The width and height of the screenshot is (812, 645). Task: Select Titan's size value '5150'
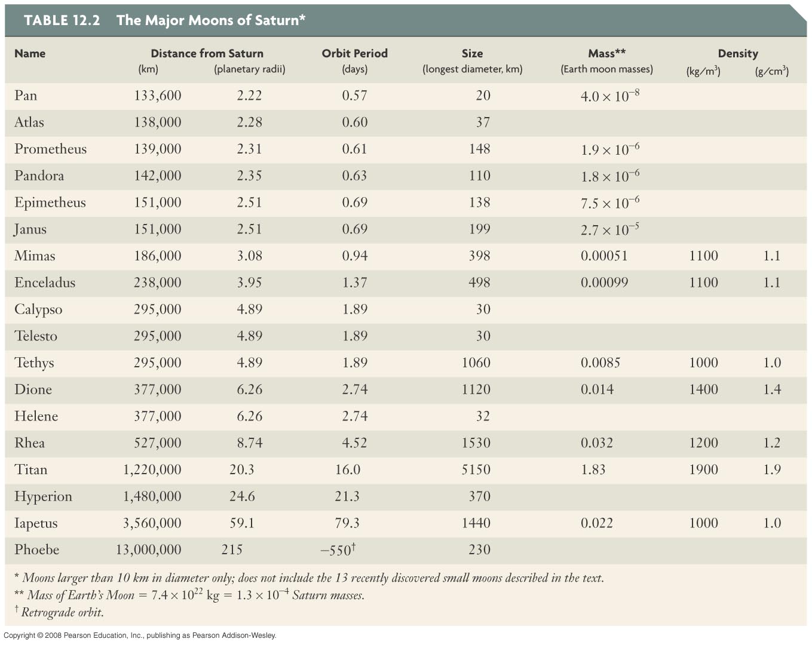coord(476,469)
